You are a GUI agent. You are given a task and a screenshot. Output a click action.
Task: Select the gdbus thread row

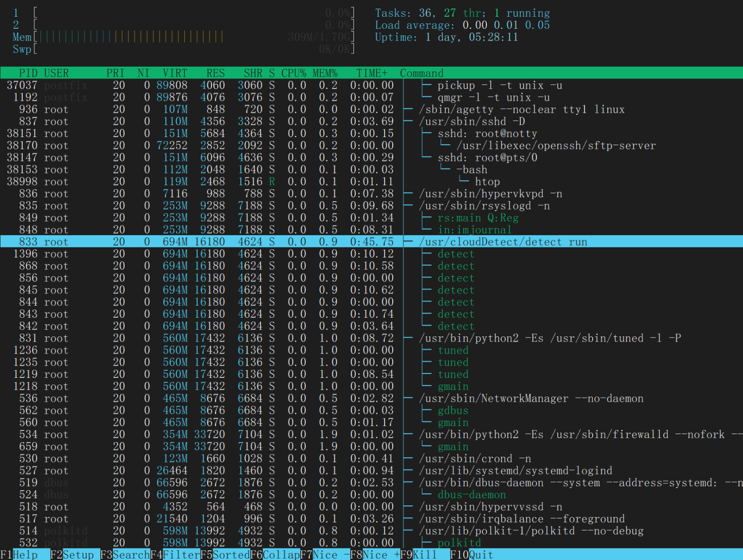click(371, 411)
